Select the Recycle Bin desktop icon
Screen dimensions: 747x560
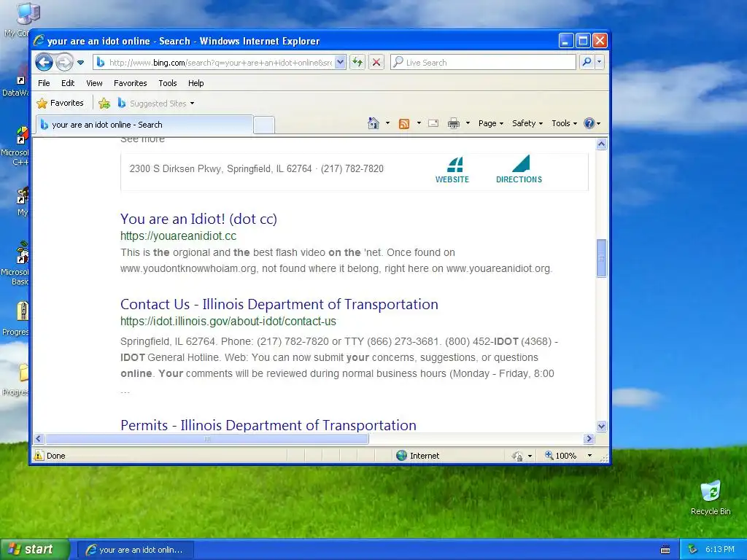coord(711,497)
